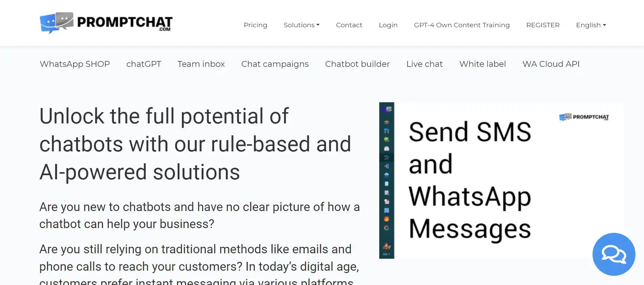Screen dimensions: 644x285
Task: Select the WA Cloud API tab
Action: point(551,64)
